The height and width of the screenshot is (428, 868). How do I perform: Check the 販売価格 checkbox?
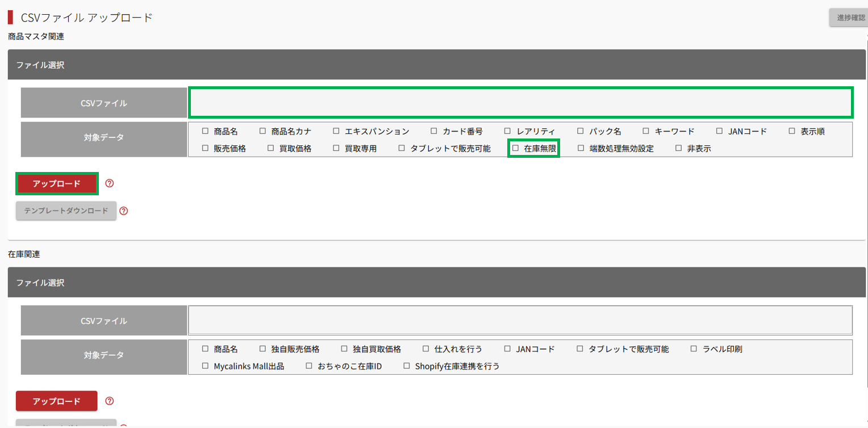click(206, 149)
